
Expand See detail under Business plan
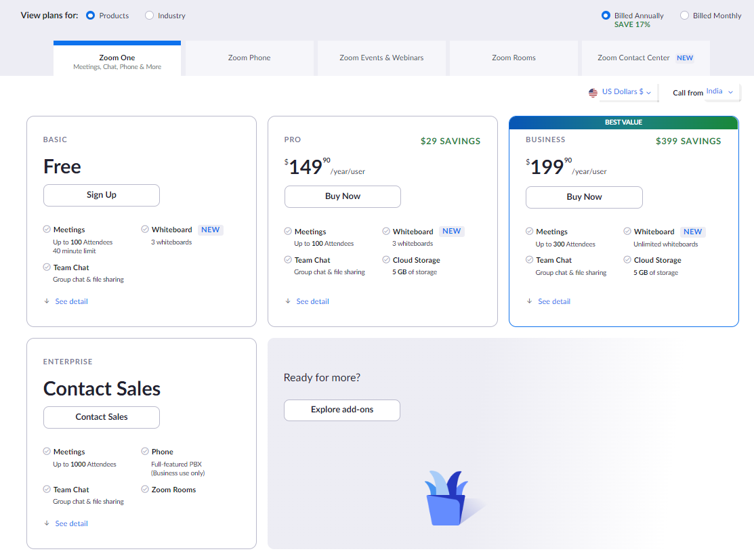click(x=553, y=301)
